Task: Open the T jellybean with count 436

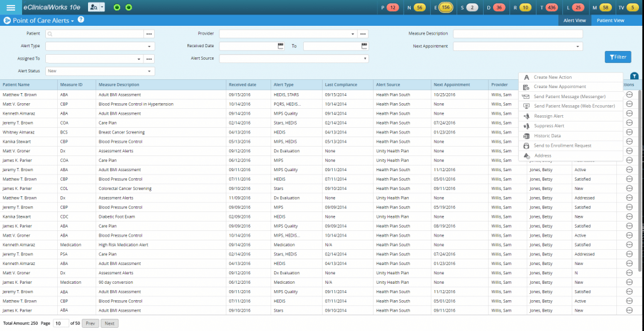Action: tap(552, 8)
